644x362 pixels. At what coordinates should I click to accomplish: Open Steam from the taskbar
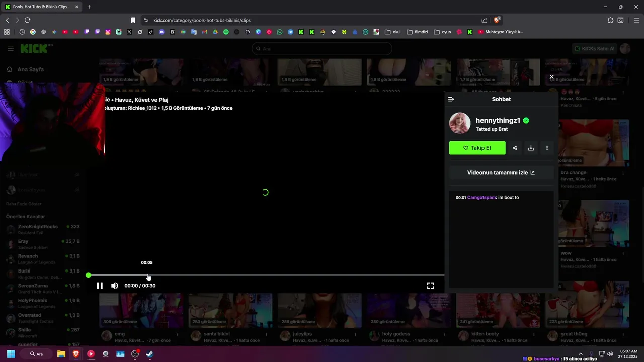(149, 354)
